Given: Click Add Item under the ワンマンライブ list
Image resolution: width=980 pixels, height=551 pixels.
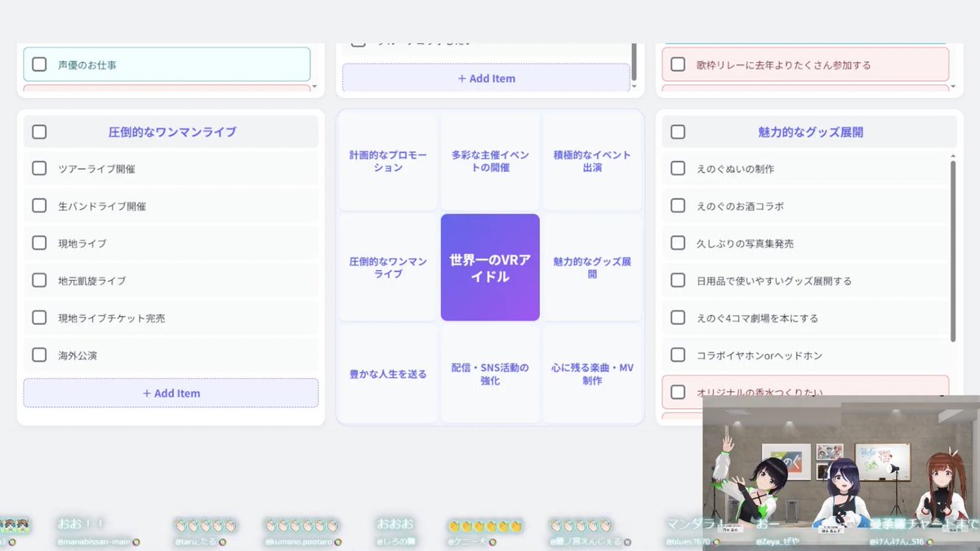Looking at the screenshot, I should tap(171, 393).
